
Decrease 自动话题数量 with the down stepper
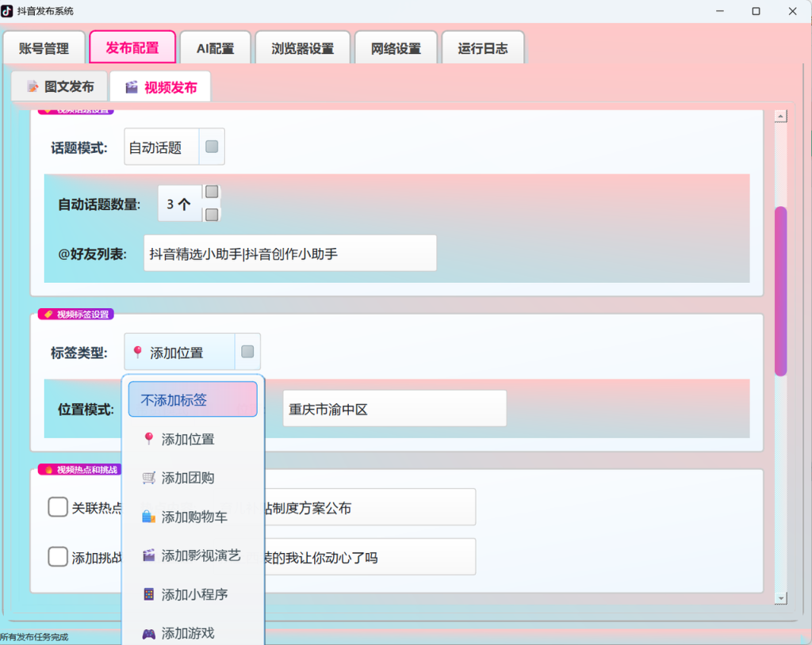click(x=211, y=214)
